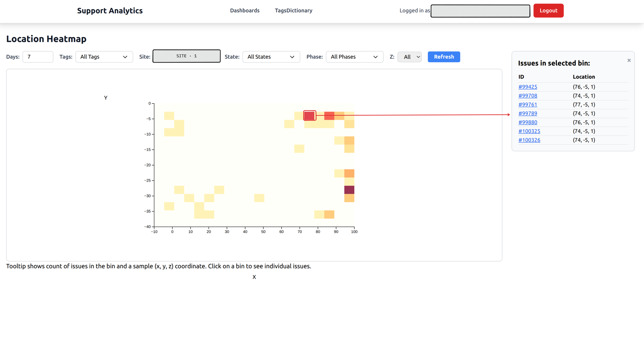View issue #99880 details
The width and height of the screenshot is (644, 349).
527,122
